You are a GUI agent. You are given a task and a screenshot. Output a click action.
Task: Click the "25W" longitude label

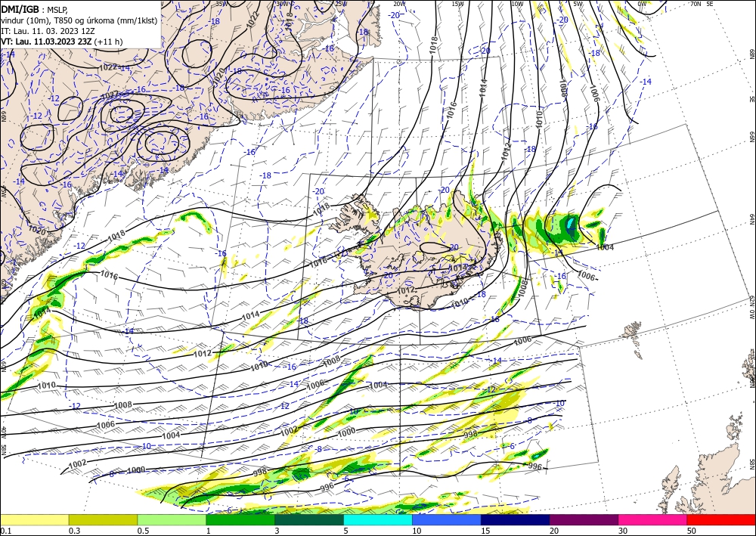(x=341, y=4)
